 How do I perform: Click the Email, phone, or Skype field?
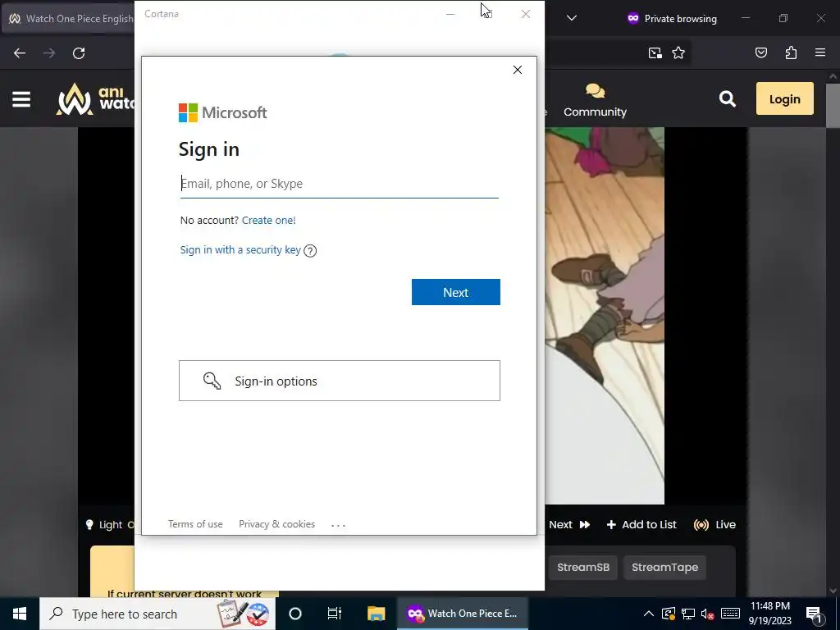(x=339, y=184)
